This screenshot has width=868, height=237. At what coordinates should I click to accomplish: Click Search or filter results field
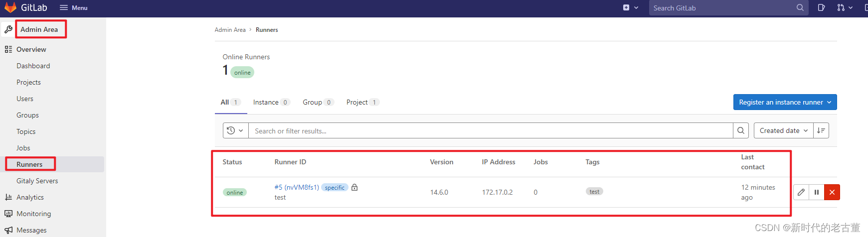point(491,130)
